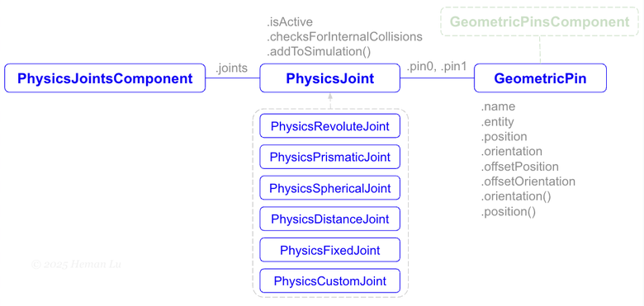Viewport: 644px width, 306px height.
Task: Click the .pin0, .pin1 relationship label
Action: point(437,67)
